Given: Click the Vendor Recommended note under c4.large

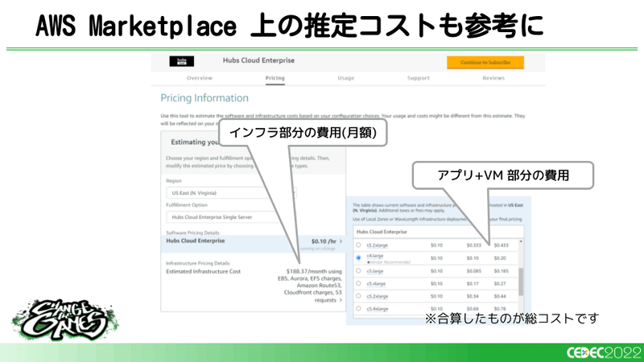Looking at the screenshot, I should (x=389, y=262).
